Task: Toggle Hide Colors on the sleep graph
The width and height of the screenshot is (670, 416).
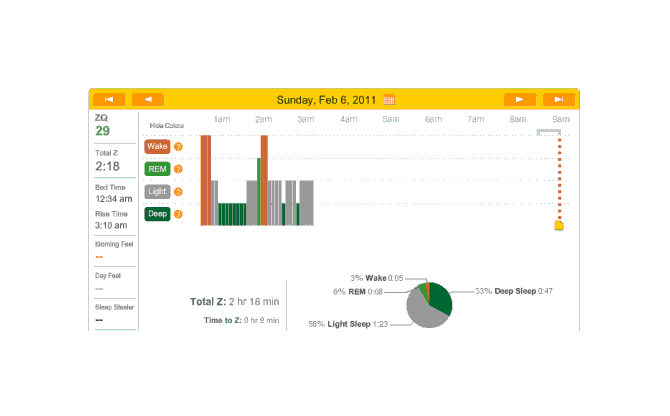Action: click(x=166, y=126)
